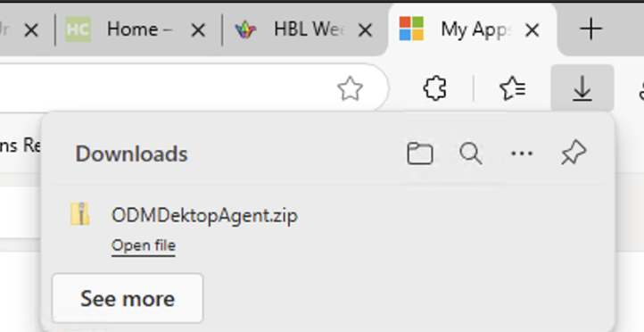Search downloads with the magnifier icon

click(471, 154)
